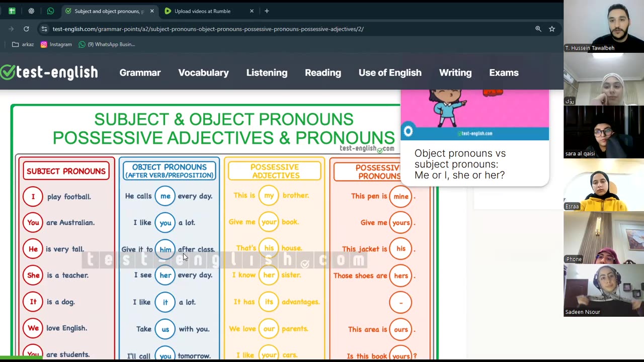The image size is (644, 362).
Task: Switch to the pinned WhatsApp tab
Action: pos(50,11)
